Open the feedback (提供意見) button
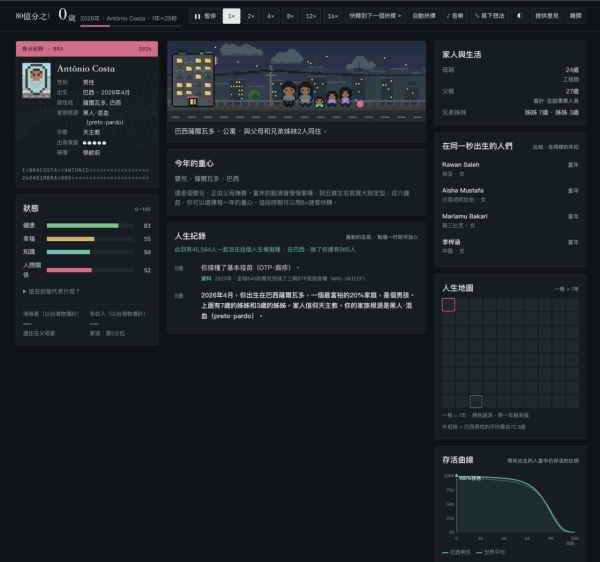Image resolution: width=600 pixels, height=562 pixels. click(547, 16)
